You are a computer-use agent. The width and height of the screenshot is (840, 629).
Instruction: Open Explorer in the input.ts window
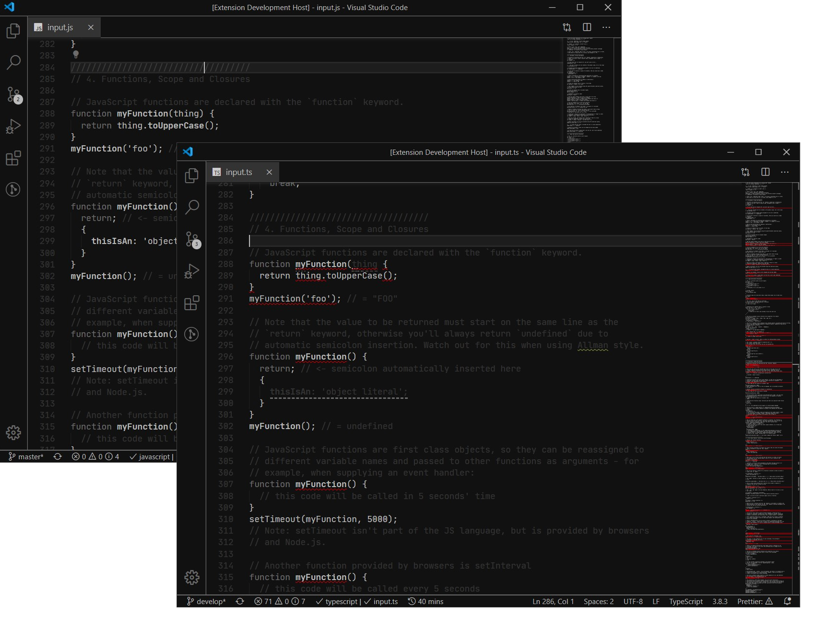[191, 175]
